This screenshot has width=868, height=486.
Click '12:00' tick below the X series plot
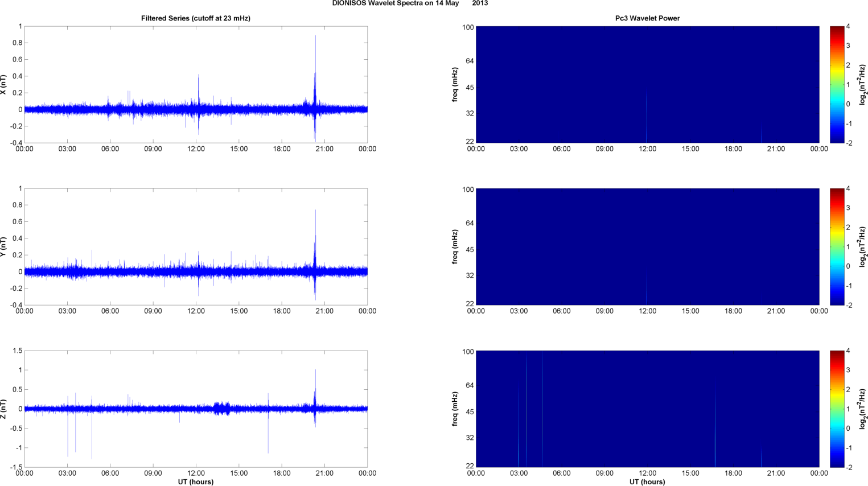pyautogui.click(x=196, y=149)
